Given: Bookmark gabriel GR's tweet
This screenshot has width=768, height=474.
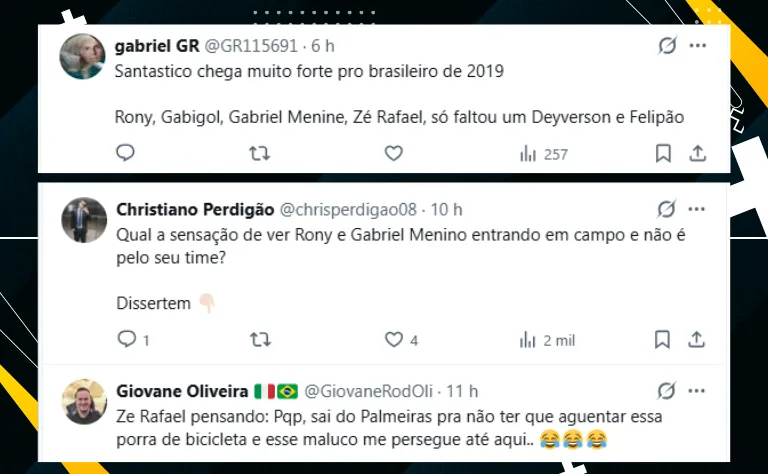Looking at the screenshot, I should (x=663, y=153).
